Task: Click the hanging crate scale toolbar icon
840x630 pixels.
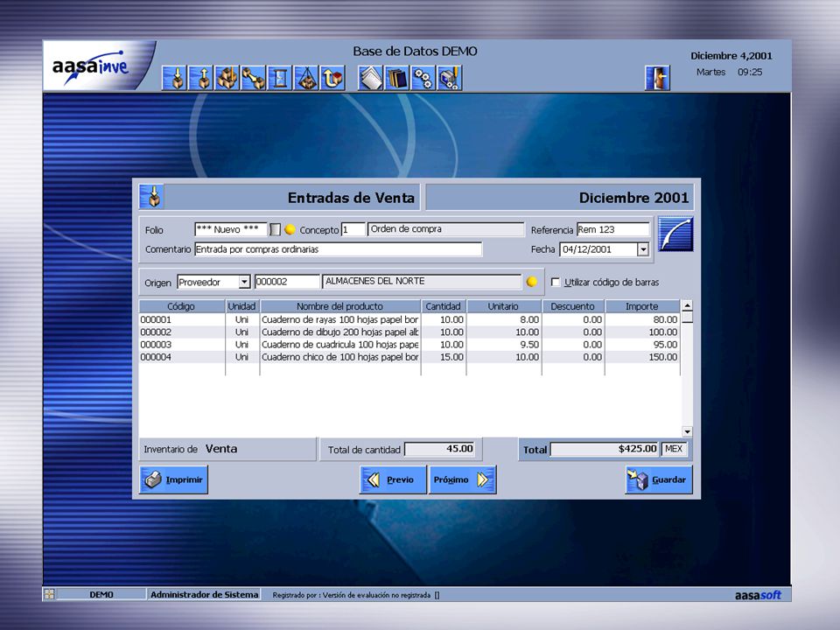Action: pyautogui.click(x=306, y=78)
